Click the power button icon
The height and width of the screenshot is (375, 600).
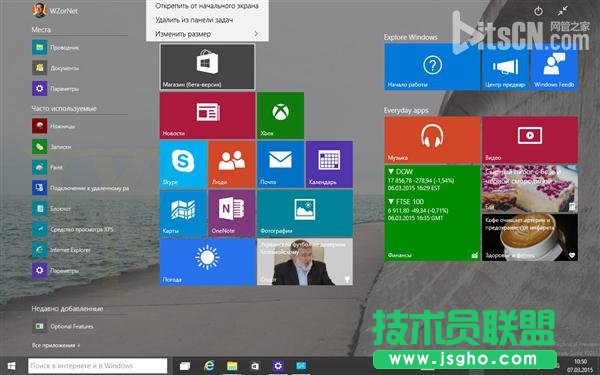pos(538,11)
